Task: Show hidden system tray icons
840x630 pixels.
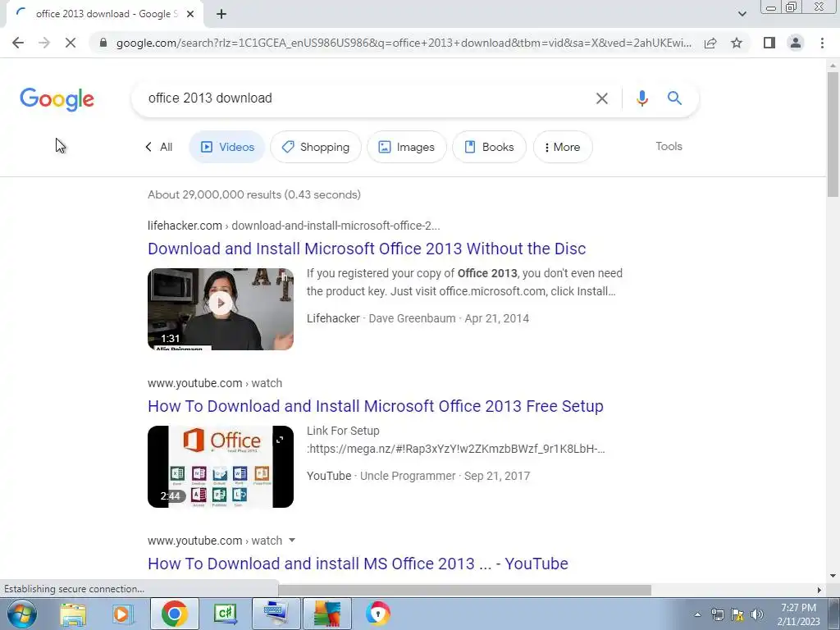Action: point(697,614)
